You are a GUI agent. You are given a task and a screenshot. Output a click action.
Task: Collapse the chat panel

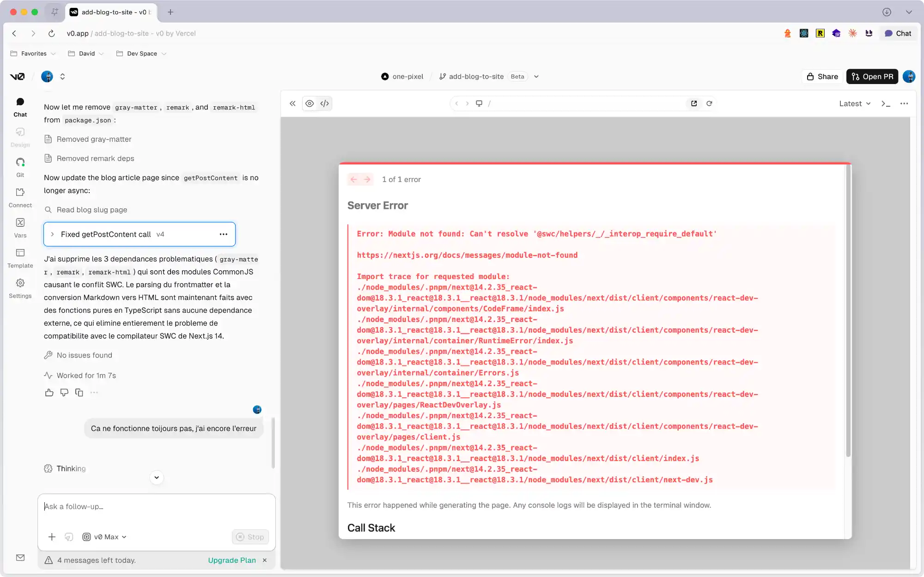coord(292,103)
